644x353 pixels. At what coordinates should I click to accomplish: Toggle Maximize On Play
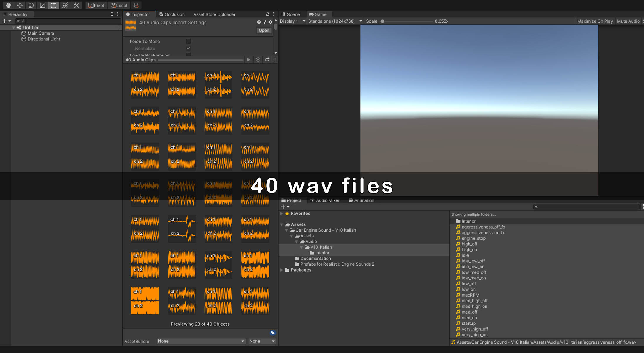[x=595, y=21]
